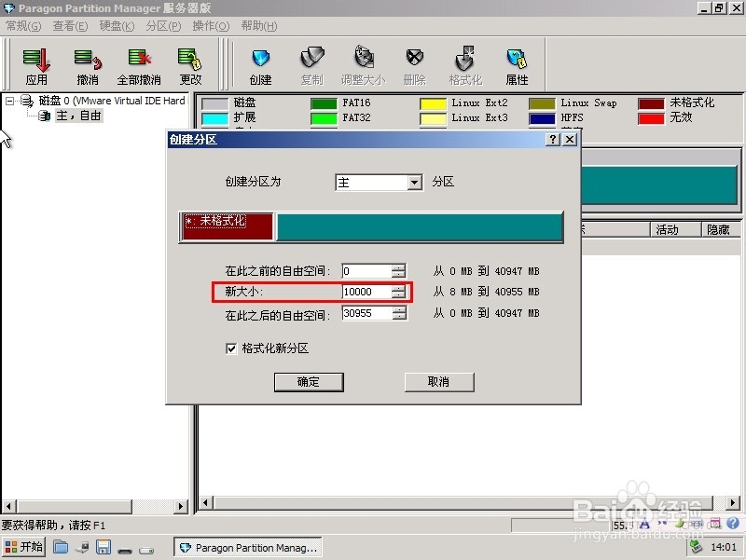Open the 硬盘(K) menu

tap(117, 26)
